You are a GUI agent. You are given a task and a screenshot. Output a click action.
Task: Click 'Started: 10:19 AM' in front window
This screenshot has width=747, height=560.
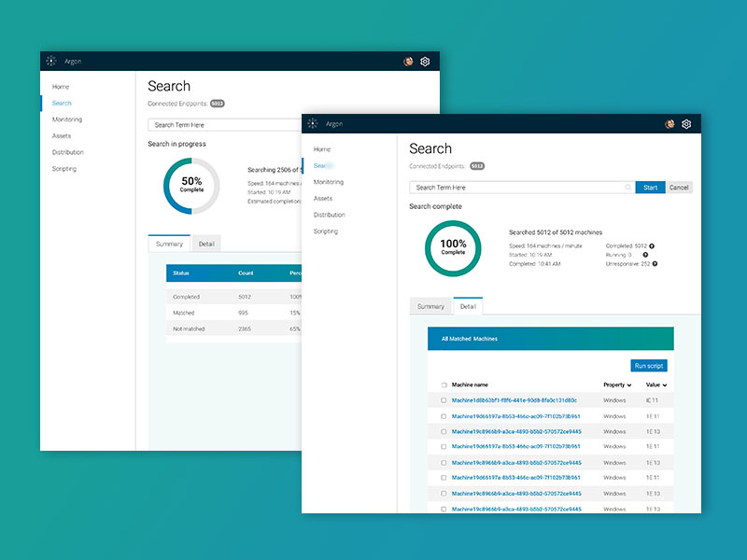530,255
